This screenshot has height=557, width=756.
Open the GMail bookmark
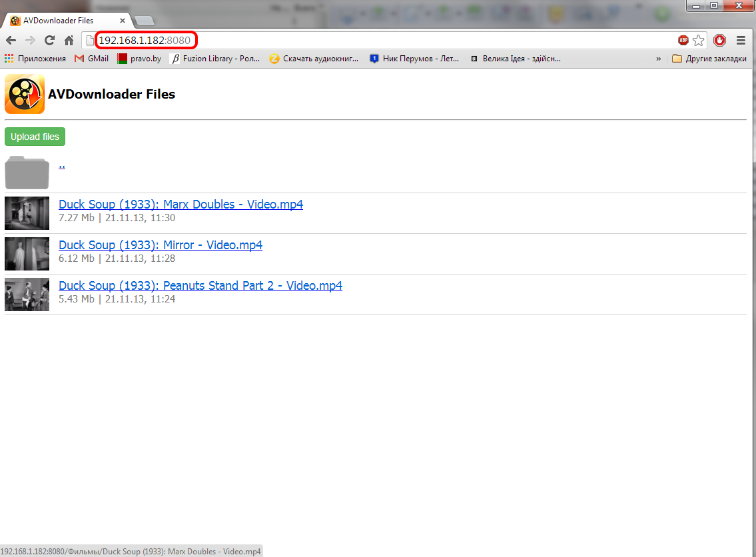tap(92, 59)
